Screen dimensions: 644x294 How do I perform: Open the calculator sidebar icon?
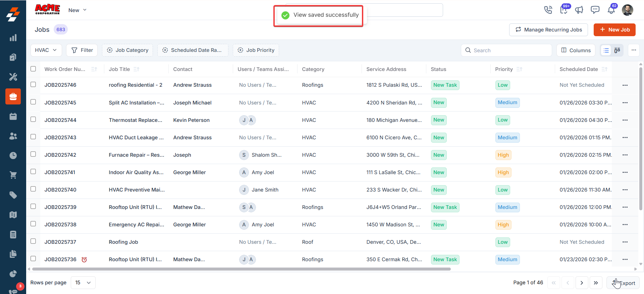[x=13, y=234]
